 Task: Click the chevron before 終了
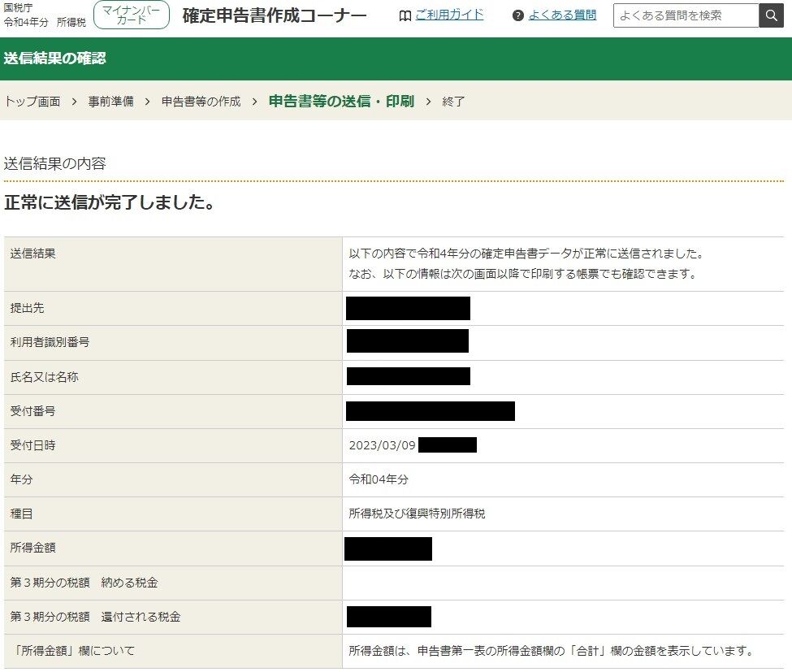[428, 102]
